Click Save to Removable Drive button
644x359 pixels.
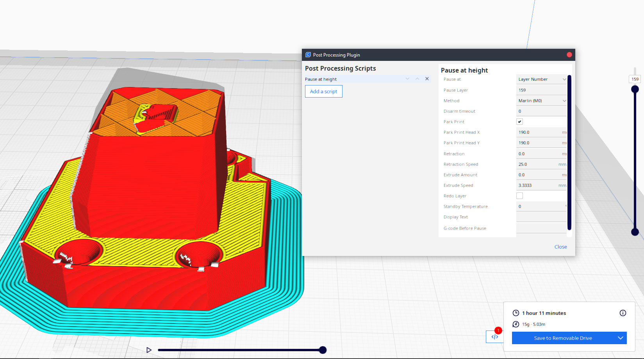tap(563, 338)
